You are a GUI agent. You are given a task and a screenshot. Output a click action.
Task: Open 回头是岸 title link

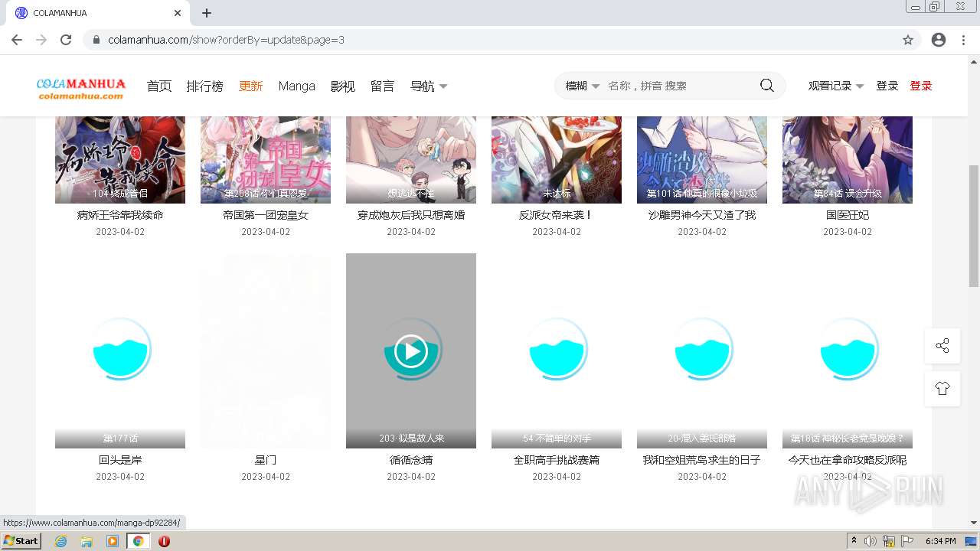tap(120, 460)
